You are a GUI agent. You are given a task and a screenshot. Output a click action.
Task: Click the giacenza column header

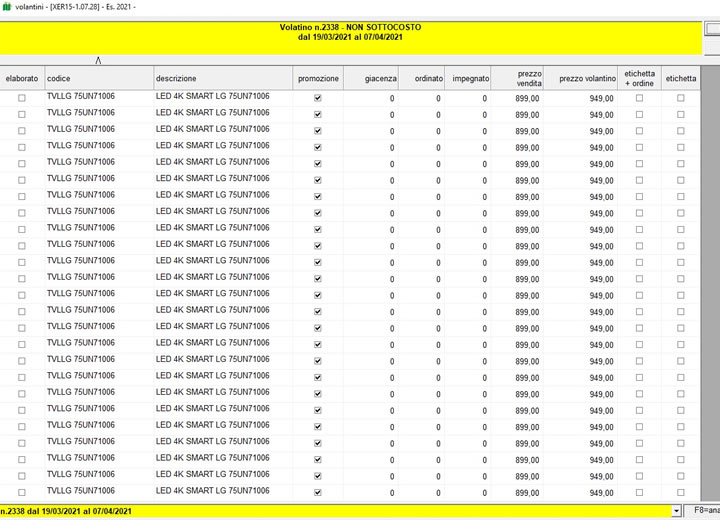click(371, 78)
